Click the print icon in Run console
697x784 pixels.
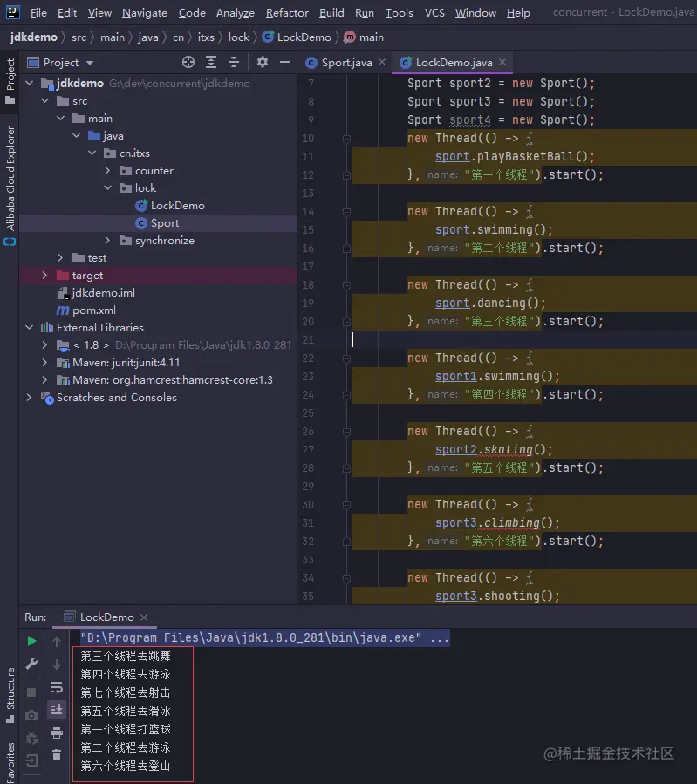[57, 733]
